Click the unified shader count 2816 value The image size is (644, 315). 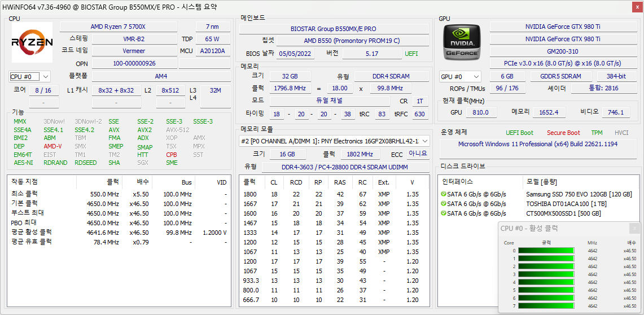click(x=604, y=88)
